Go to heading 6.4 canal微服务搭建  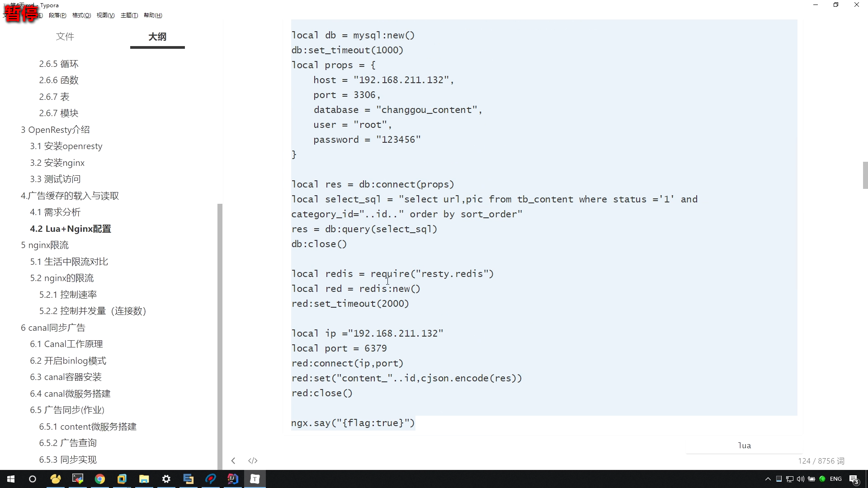[x=70, y=394]
